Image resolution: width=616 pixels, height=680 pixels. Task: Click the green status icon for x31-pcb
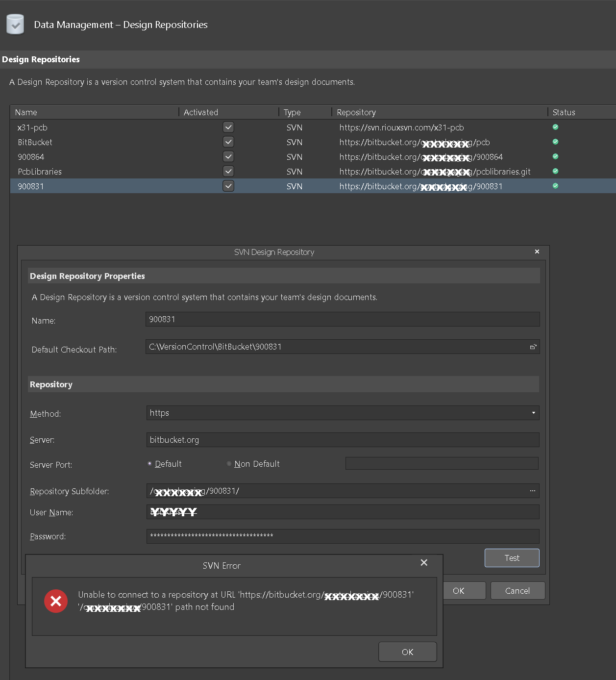pos(555,127)
